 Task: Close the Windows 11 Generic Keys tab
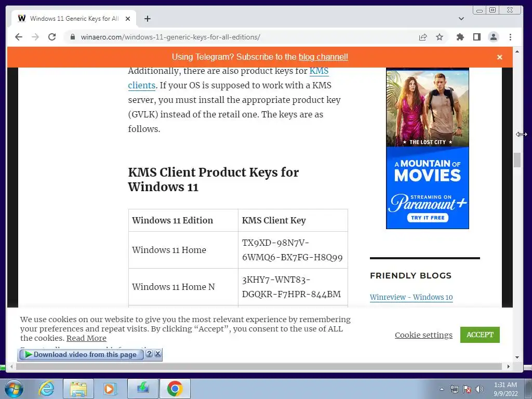[x=128, y=19]
